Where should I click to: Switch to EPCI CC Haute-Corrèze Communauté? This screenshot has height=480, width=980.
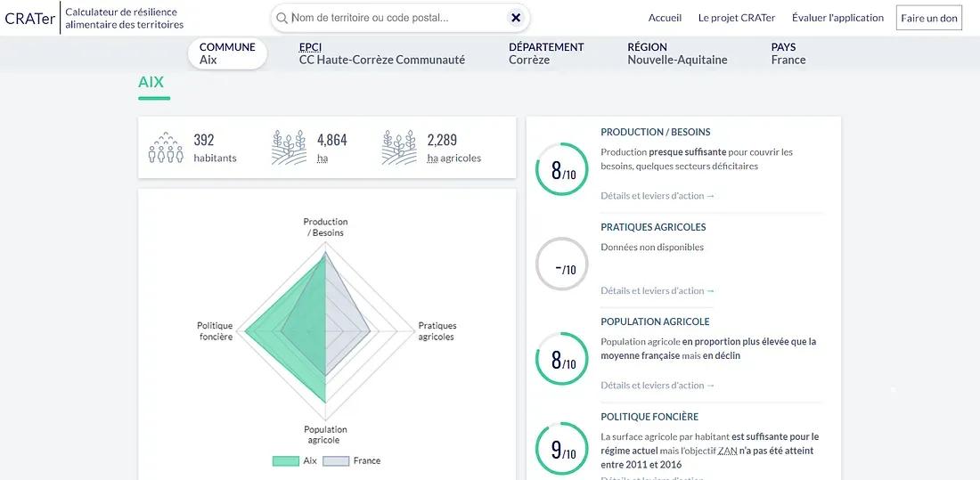(x=381, y=53)
